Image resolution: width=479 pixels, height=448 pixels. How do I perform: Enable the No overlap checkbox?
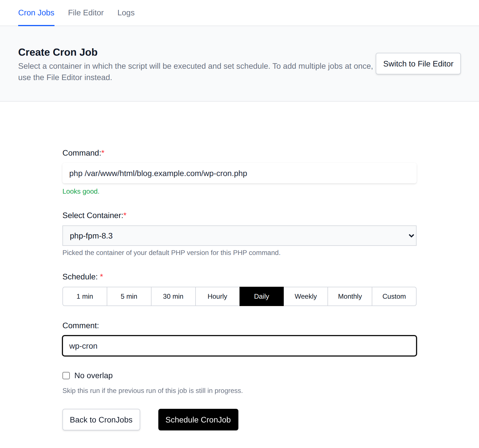click(x=66, y=376)
